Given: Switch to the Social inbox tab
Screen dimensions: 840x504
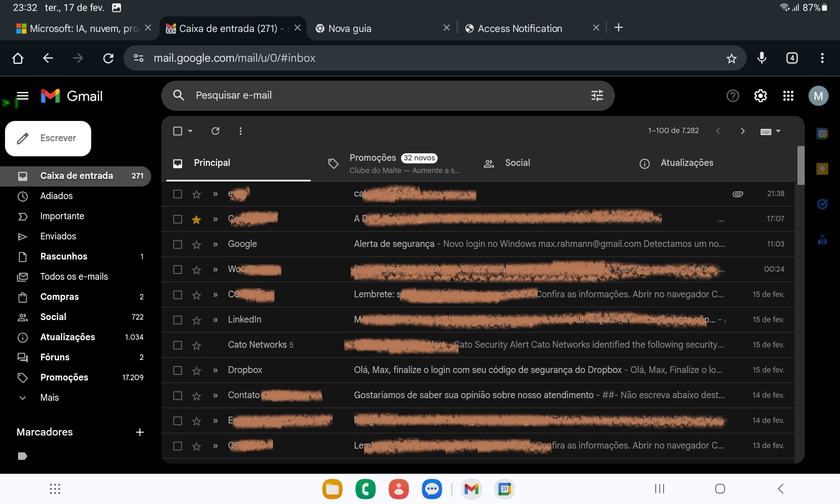Looking at the screenshot, I should coord(517,163).
